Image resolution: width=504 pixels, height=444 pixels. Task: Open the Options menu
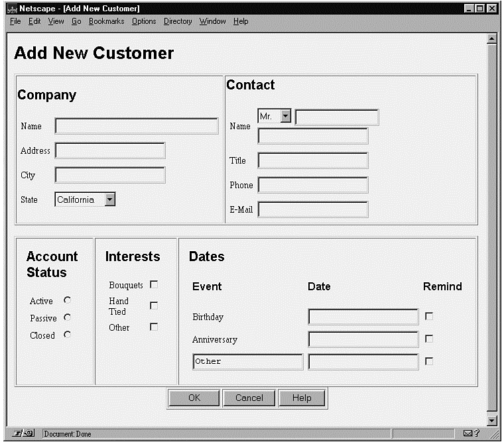[143, 21]
